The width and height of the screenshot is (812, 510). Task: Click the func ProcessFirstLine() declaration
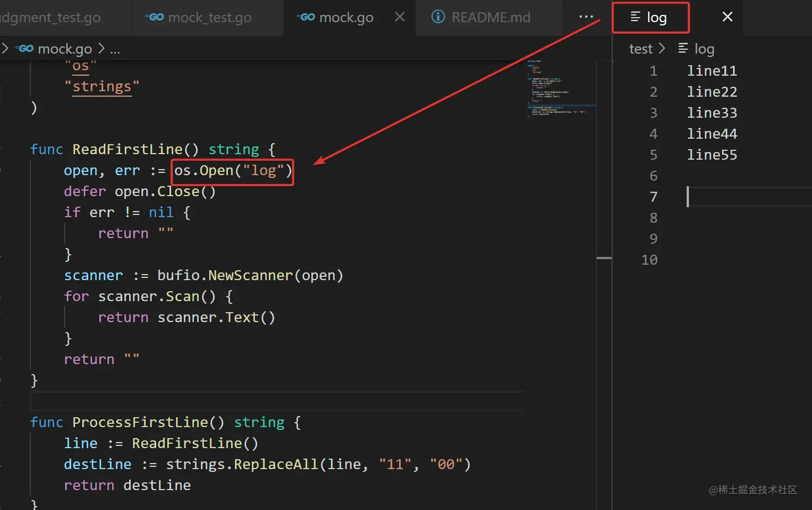166,423
